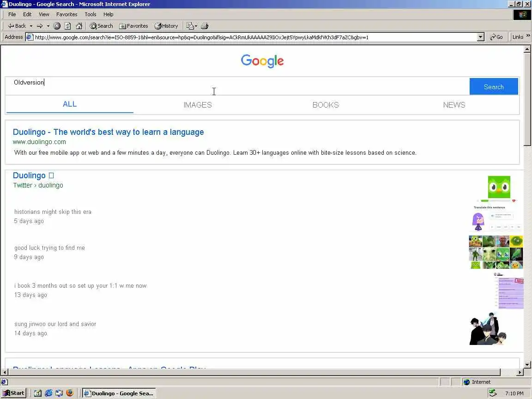
Task: Open the Windows Start menu
Action: tap(13, 393)
